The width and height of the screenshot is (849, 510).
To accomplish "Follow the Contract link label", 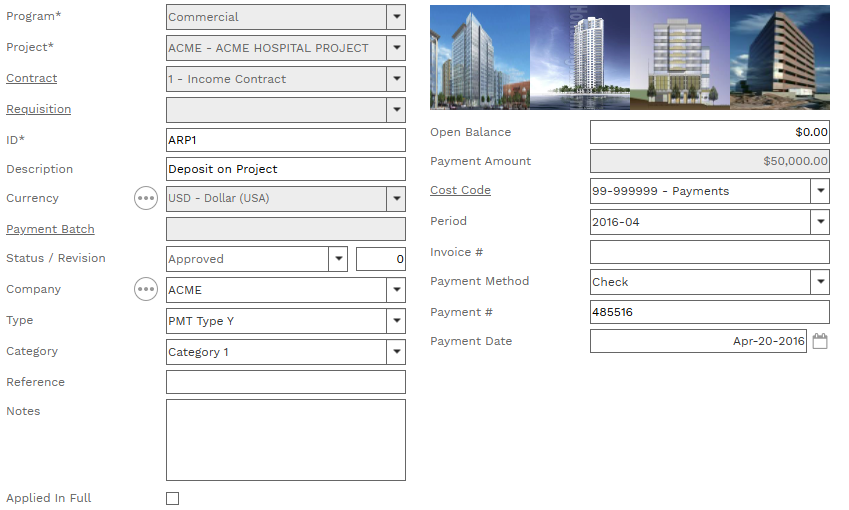I will (x=32, y=78).
